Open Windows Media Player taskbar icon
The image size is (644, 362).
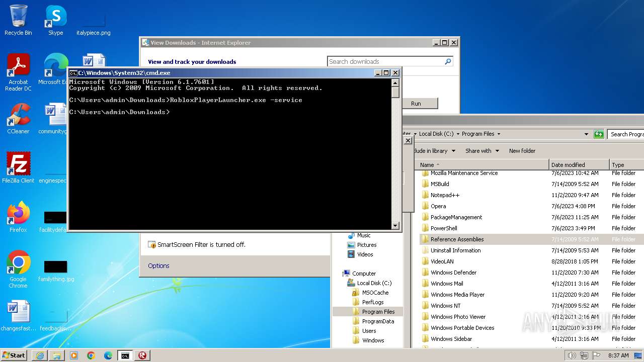pyautogui.click(x=74, y=355)
